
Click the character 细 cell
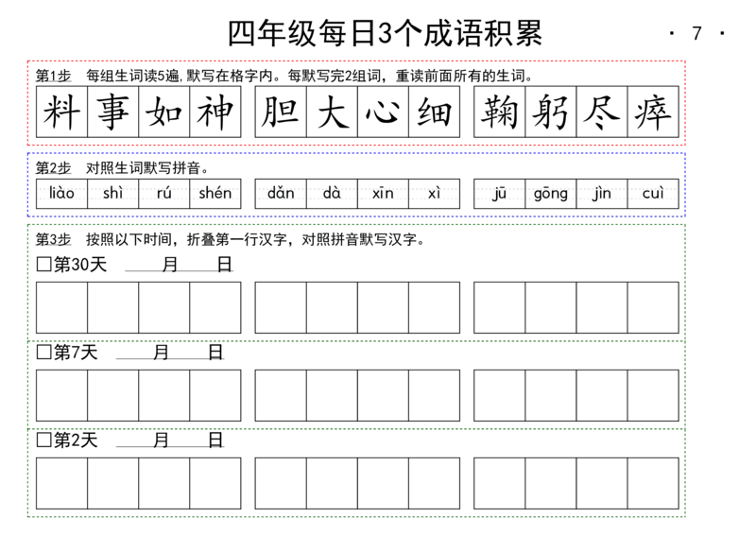coord(434,112)
